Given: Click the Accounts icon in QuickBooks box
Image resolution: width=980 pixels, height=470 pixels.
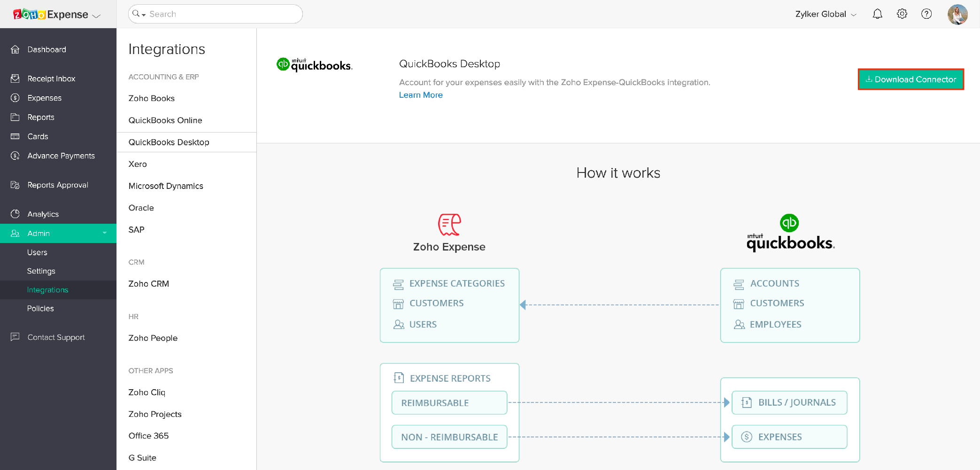Looking at the screenshot, I should 739,284.
